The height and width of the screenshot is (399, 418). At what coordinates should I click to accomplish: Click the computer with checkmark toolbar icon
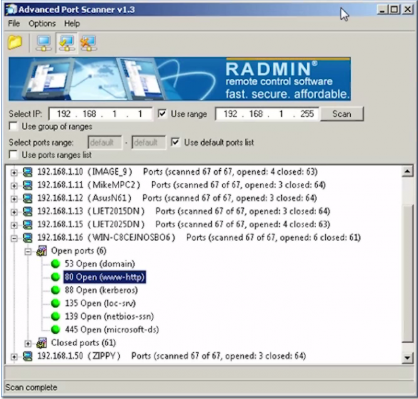point(67,43)
